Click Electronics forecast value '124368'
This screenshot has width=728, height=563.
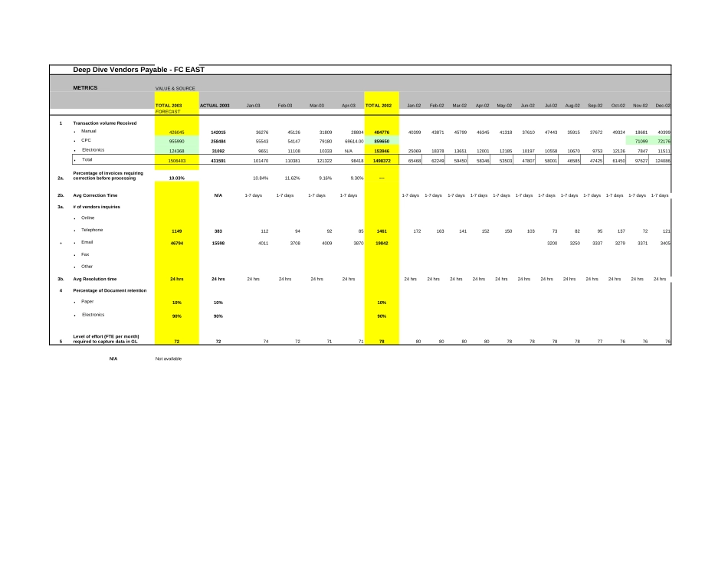point(176,152)
